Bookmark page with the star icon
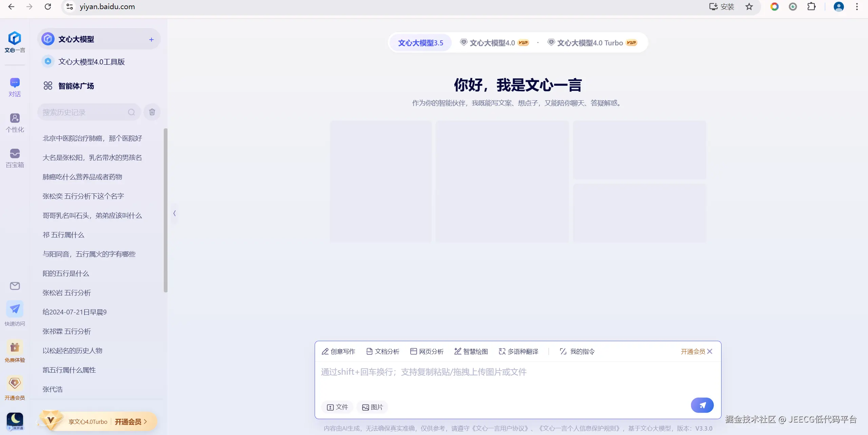The height and width of the screenshot is (435, 868). click(x=749, y=7)
